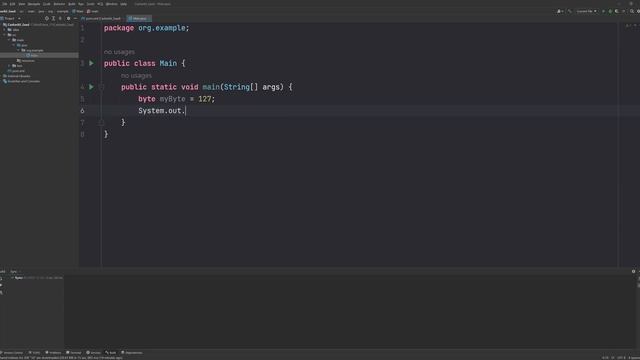The width and height of the screenshot is (640, 360).
Task: Open the TODO tool window
Action: coord(35,353)
